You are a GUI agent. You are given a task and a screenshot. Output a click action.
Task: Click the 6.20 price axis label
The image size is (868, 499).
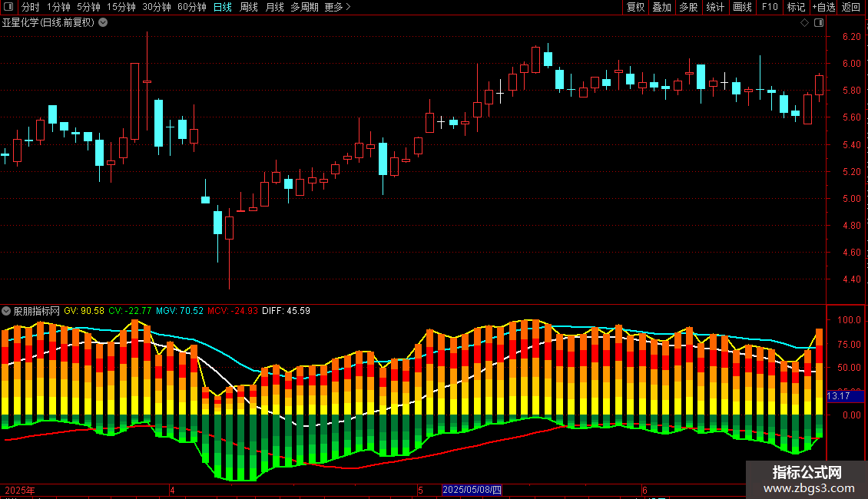point(851,37)
